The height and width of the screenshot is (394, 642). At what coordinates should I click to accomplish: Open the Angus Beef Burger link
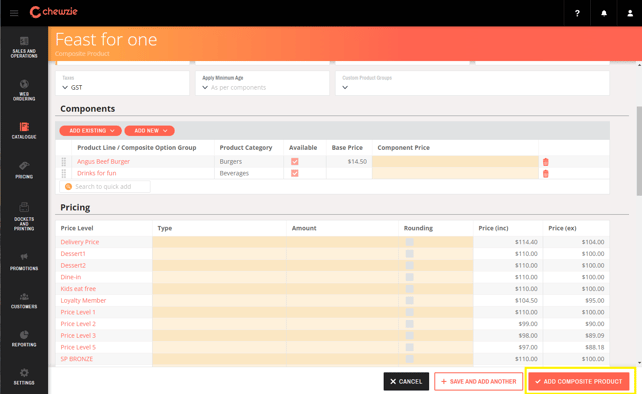pyautogui.click(x=103, y=161)
